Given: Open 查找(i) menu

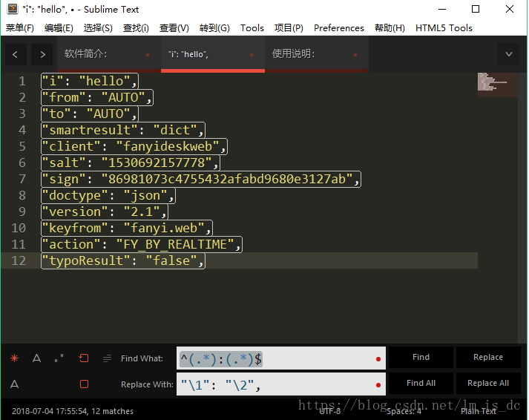Looking at the screenshot, I should (x=136, y=27).
